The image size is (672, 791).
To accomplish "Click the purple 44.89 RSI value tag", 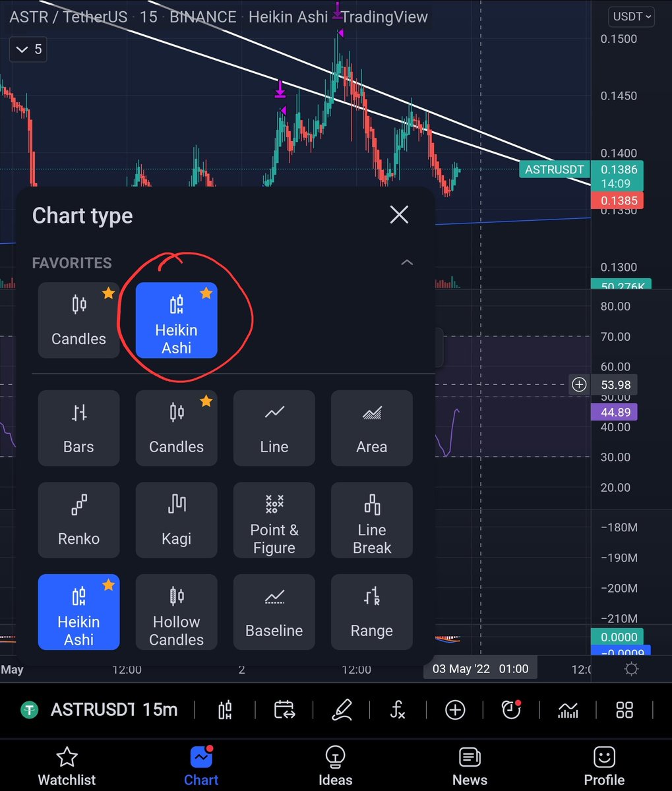I will pyautogui.click(x=615, y=412).
